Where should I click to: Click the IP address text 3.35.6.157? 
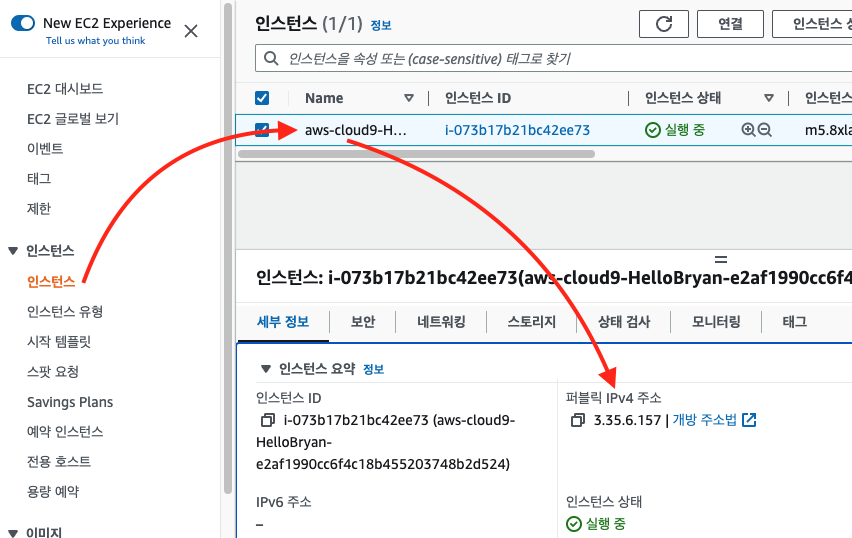tap(627, 420)
